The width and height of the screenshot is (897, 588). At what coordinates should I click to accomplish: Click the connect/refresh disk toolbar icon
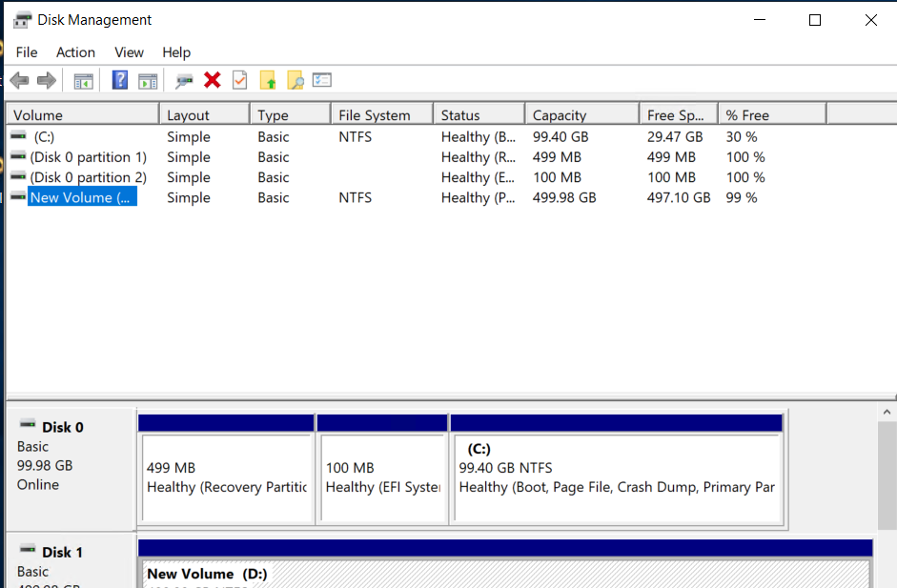(x=184, y=81)
